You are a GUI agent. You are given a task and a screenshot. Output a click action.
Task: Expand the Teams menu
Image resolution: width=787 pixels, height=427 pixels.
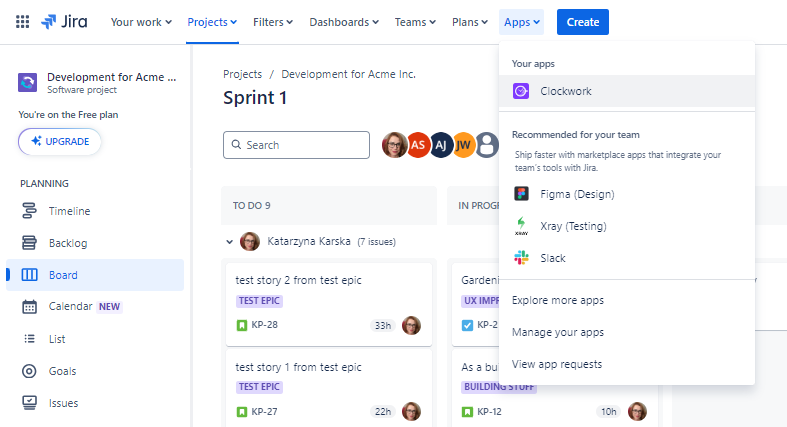(415, 22)
